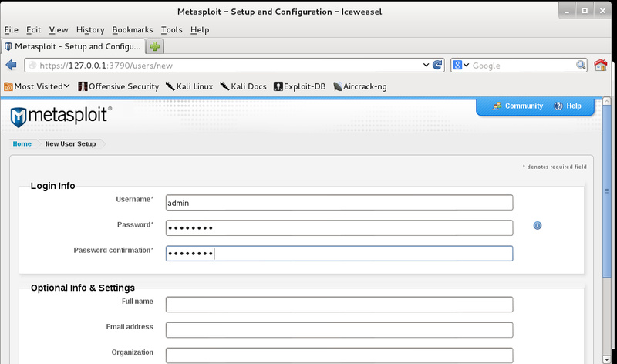Open the Kali Docs bookmark
The image size is (617, 364).
tap(243, 86)
